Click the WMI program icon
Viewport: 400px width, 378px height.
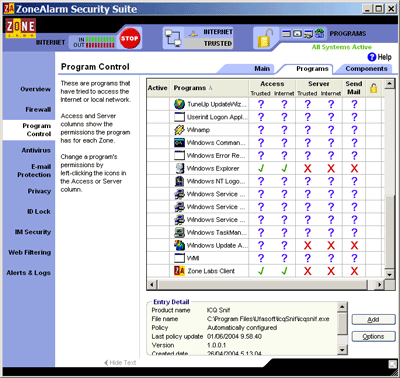coord(179,258)
